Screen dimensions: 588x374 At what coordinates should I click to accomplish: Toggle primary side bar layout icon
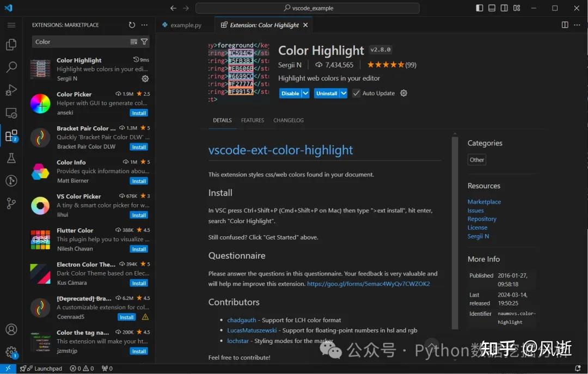tap(479, 8)
